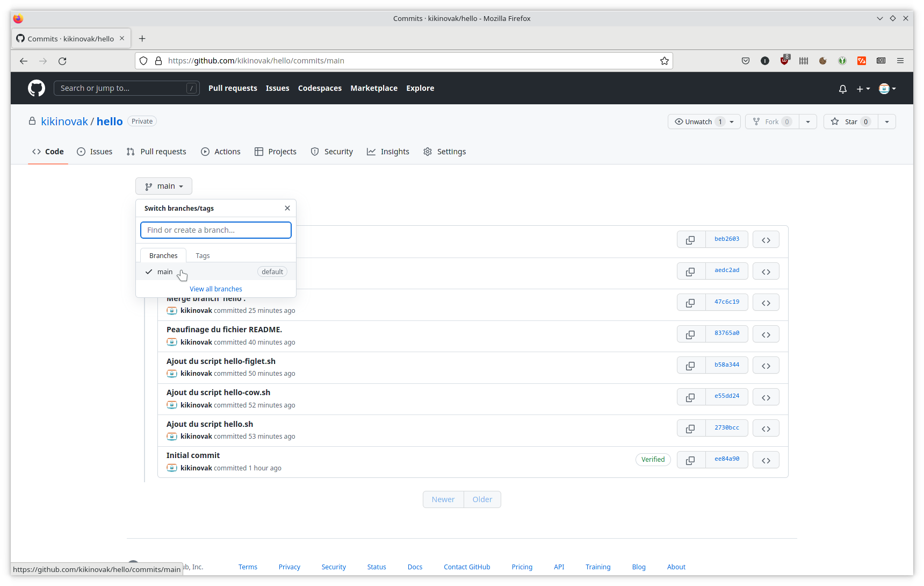Close the Switch branches/tags popup
Screen dimensions: 924x586
click(x=287, y=208)
